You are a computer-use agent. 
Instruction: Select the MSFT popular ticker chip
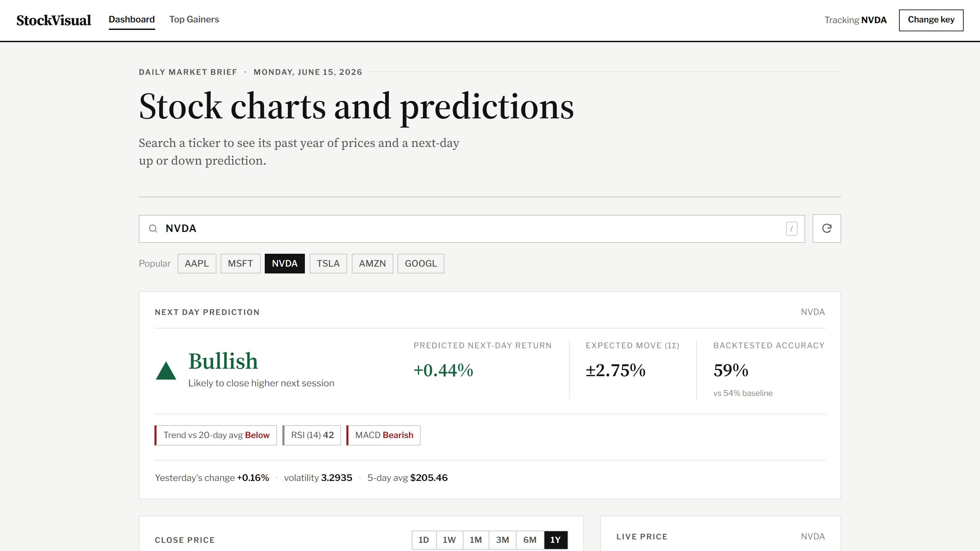pos(241,264)
